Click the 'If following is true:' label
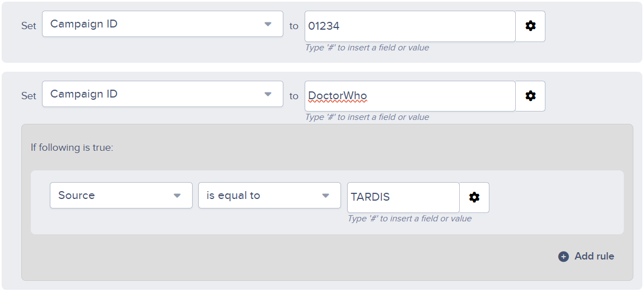644x292 pixels. click(x=72, y=147)
